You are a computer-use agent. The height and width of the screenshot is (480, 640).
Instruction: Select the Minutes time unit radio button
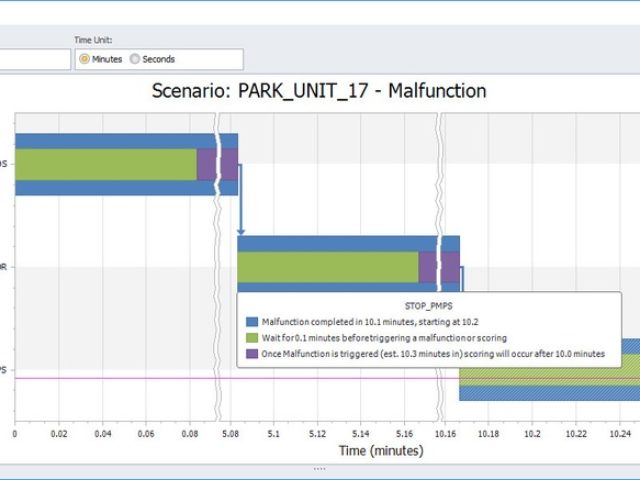[x=84, y=59]
